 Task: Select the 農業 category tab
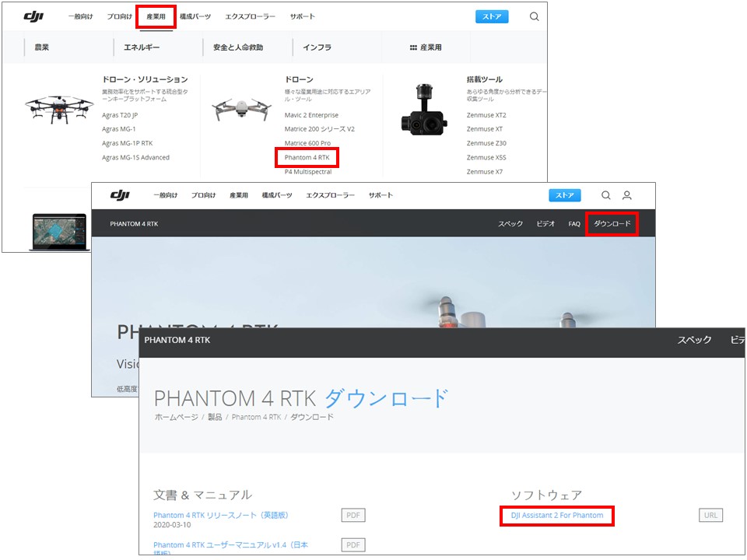42,47
